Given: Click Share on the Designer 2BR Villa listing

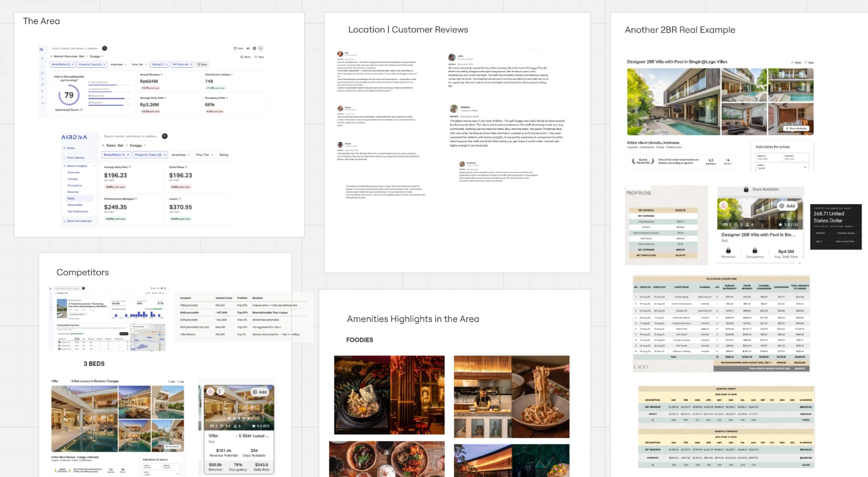Looking at the screenshot, I should click(x=796, y=62).
